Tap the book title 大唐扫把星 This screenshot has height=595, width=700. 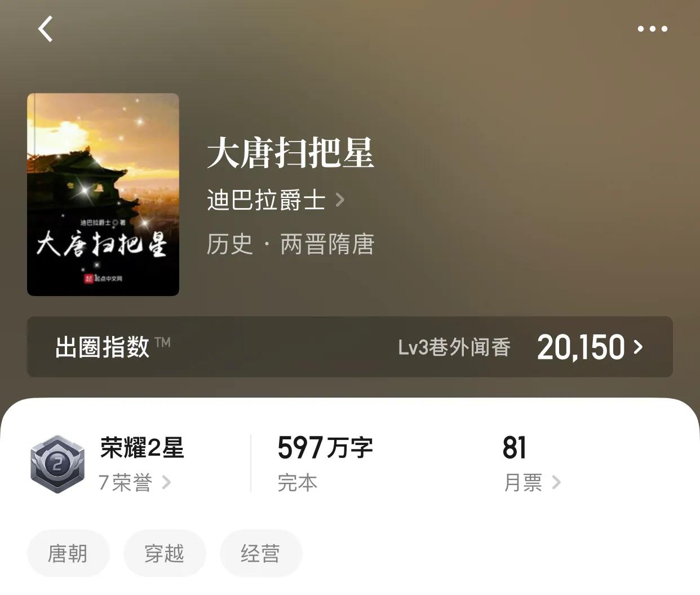point(290,153)
